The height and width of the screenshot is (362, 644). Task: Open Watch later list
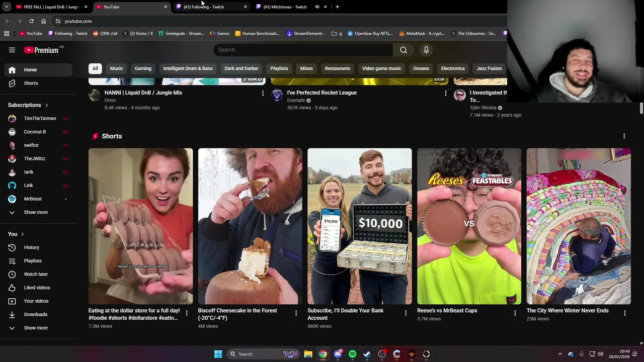tap(38, 274)
